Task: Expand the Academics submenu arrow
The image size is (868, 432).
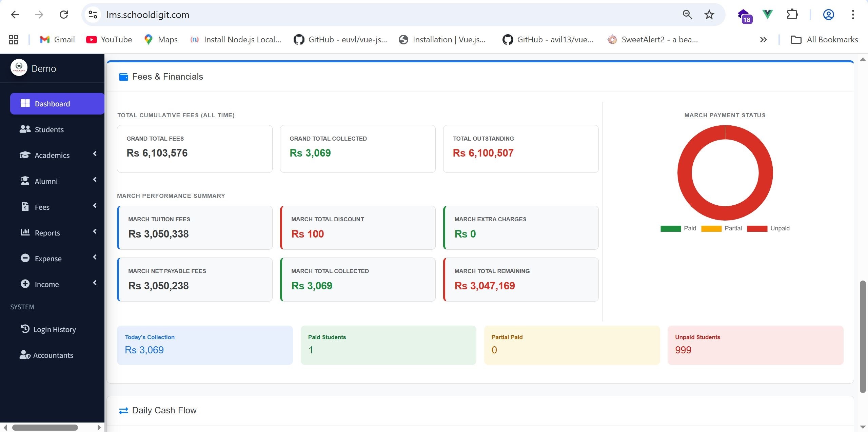Action: pyautogui.click(x=95, y=154)
